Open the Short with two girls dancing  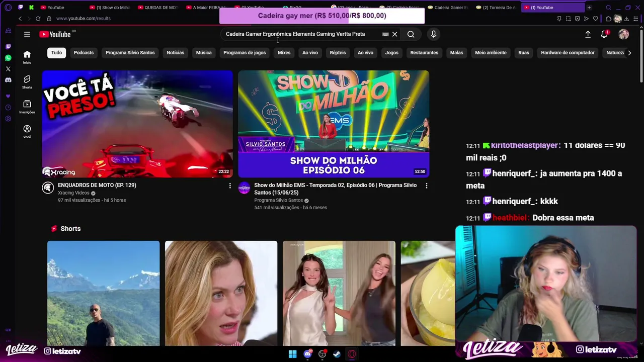coord(339,294)
